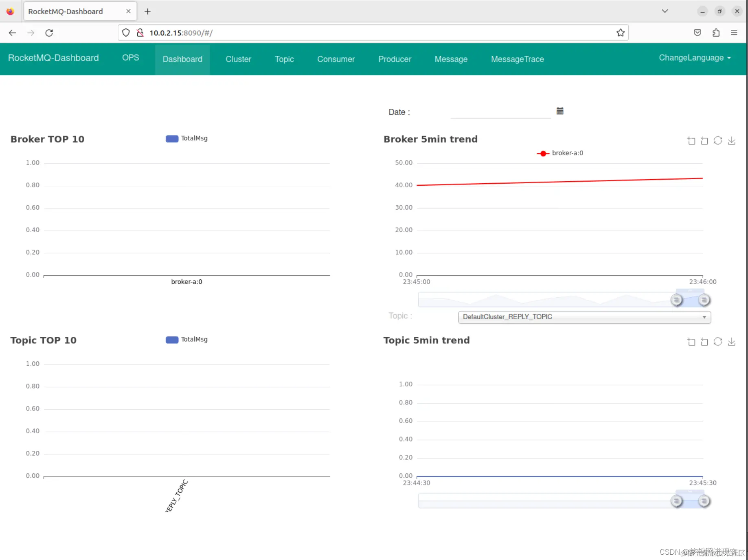Click Broker 5min trend zoom reset icon
This screenshot has height=560, width=748.
pos(704,141)
